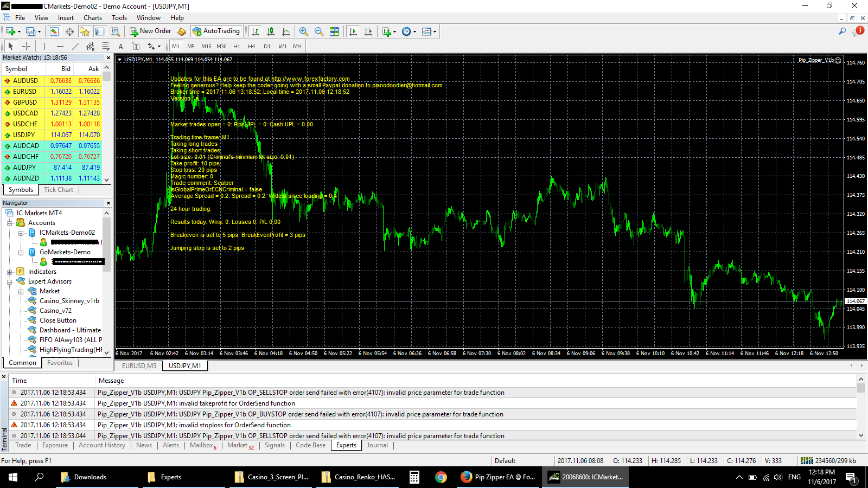The image size is (868, 488).
Task: Select the H1 timeframe
Action: [x=237, y=46]
